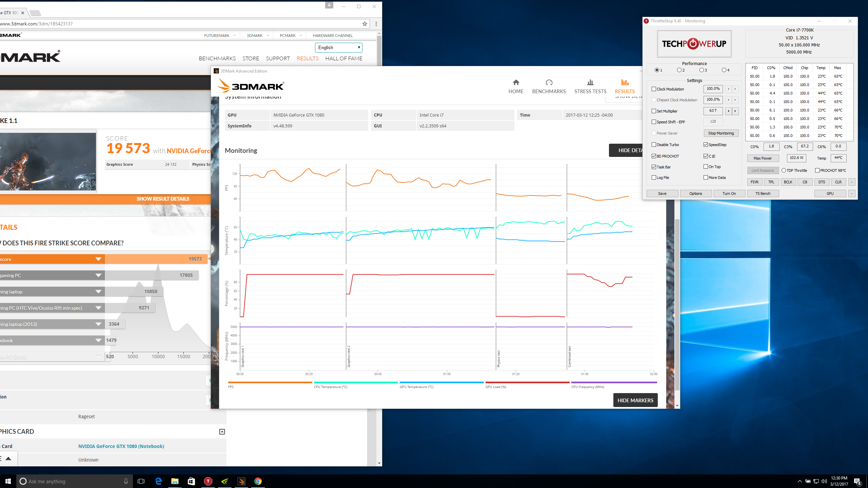Viewport: 868px width, 488px height.
Task: Click the FPS legend color bar
Action: pos(270,382)
